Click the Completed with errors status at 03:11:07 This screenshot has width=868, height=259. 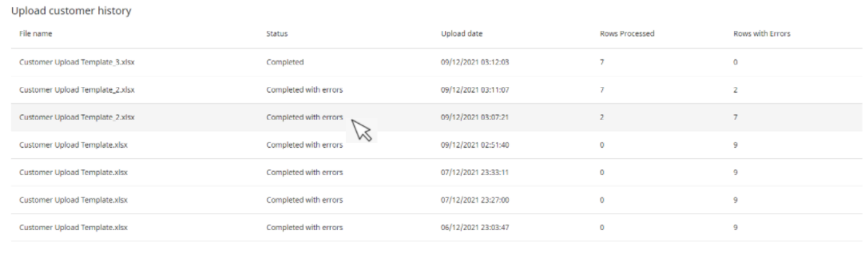[305, 90]
